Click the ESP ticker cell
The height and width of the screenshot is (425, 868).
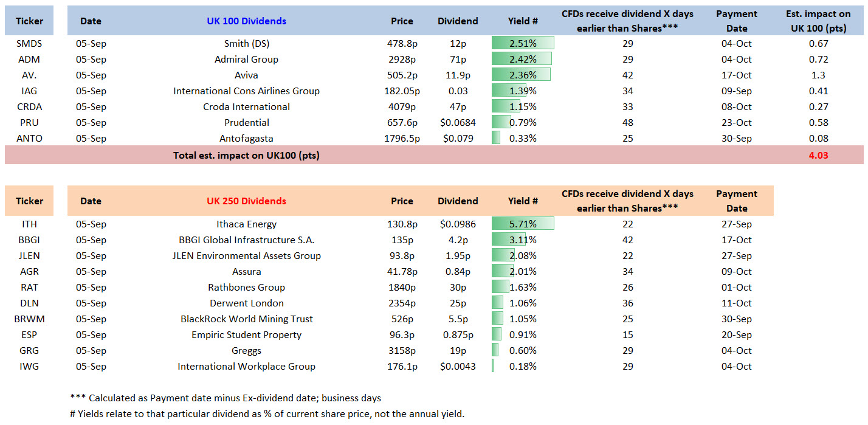[x=29, y=335]
